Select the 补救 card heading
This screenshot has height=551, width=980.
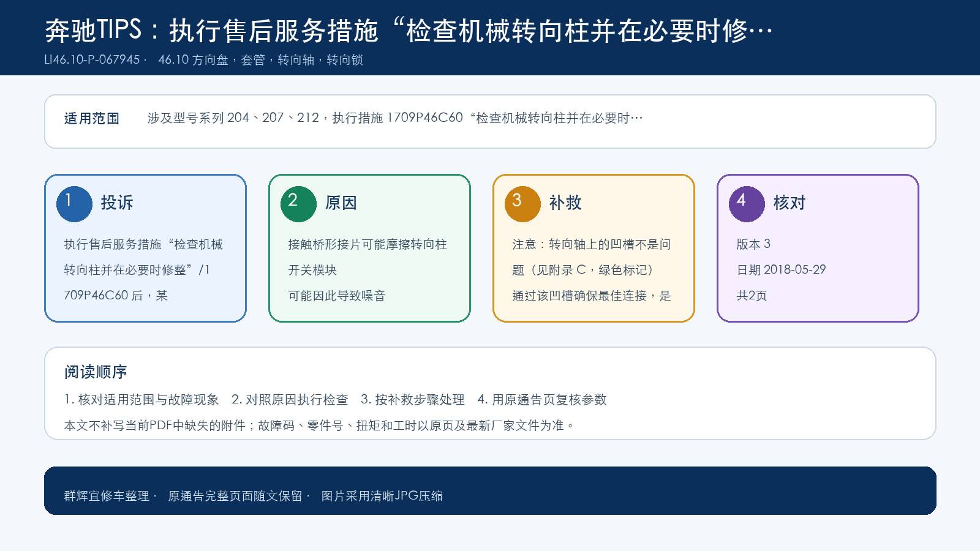point(565,203)
